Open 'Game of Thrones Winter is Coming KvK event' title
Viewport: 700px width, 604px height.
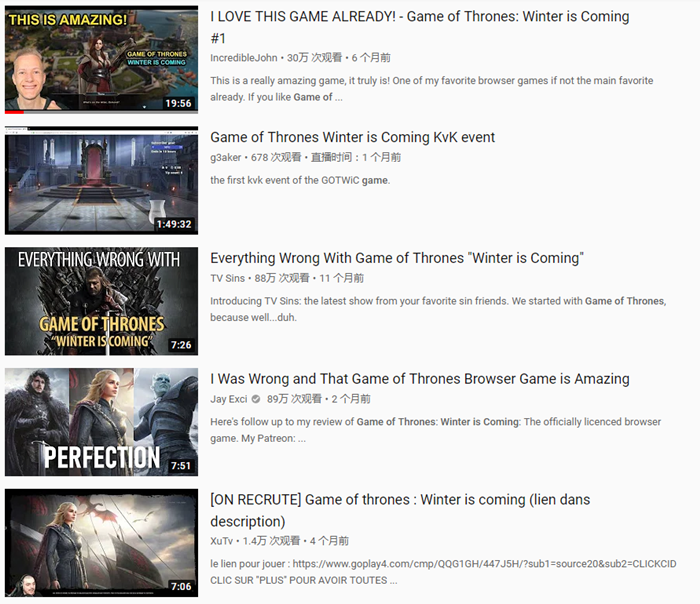tap(353, 137)
